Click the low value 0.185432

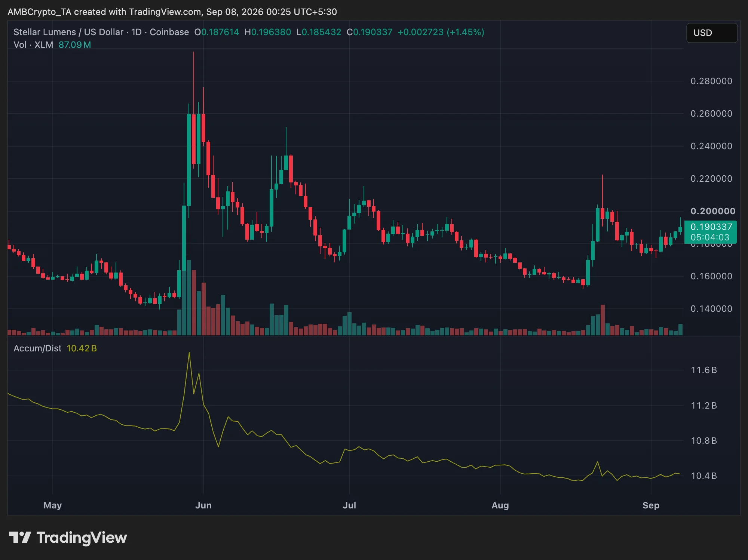coord(321,32)
